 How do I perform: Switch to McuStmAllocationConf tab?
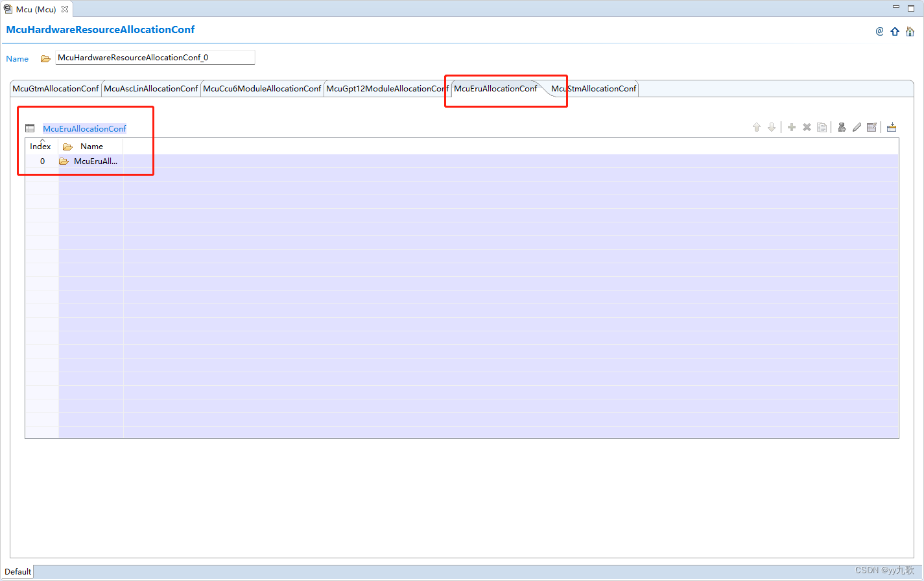tap(594, 89)
